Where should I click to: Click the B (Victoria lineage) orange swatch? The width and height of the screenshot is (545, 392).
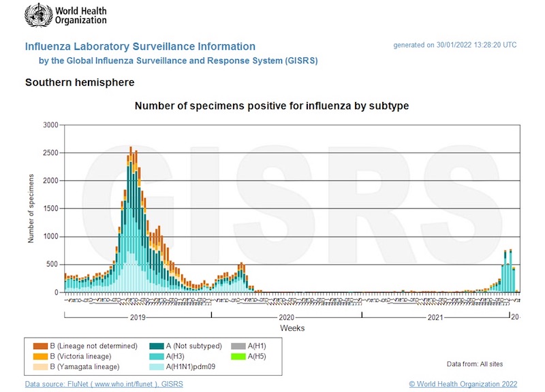coord(40,357)
